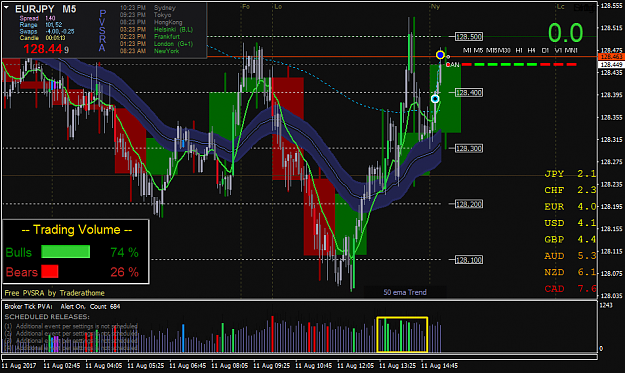Select the H4 timeframe label
Viewport: 625px width, 373px height.
pos(531,51)
